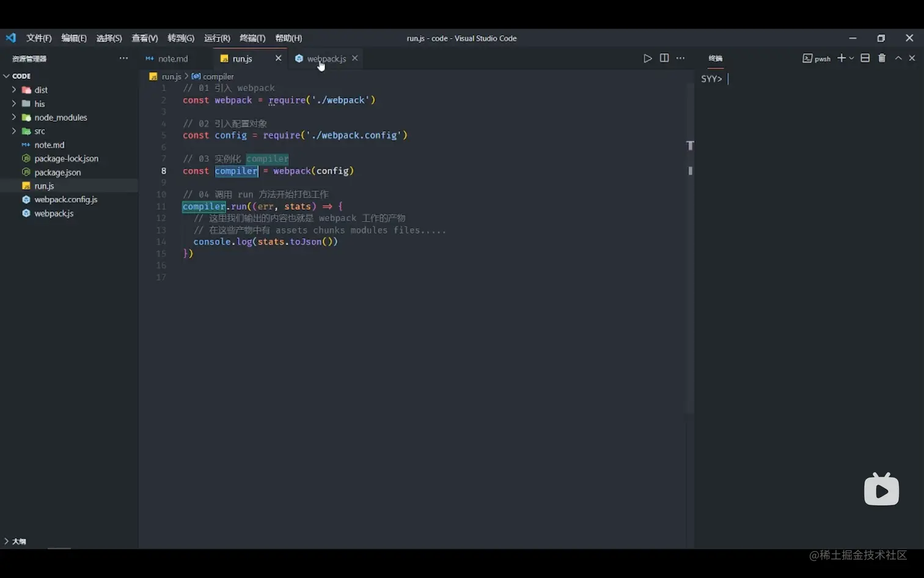Expand the node_modules folder
The height and width of the screenshot is (578, 924).
[70, 117]
